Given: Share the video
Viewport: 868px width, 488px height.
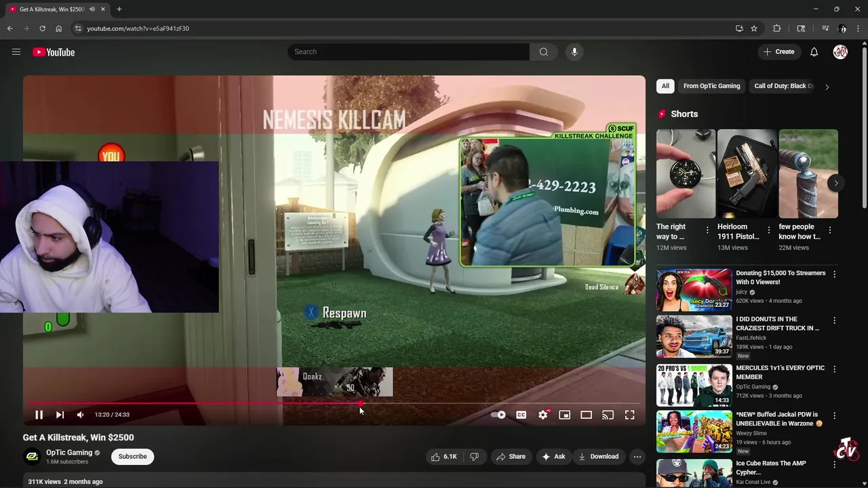Looking at the screenshot, I should click(511, 457).
